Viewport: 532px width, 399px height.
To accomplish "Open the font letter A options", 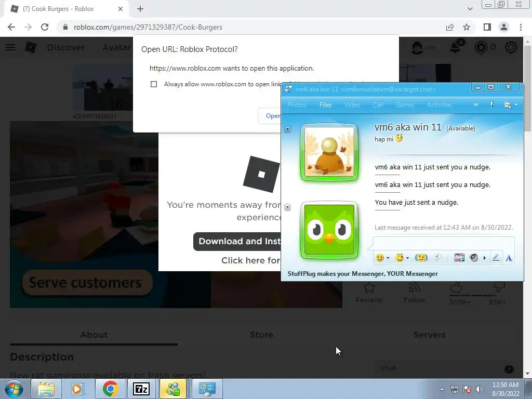I will (x=509, y=258).
